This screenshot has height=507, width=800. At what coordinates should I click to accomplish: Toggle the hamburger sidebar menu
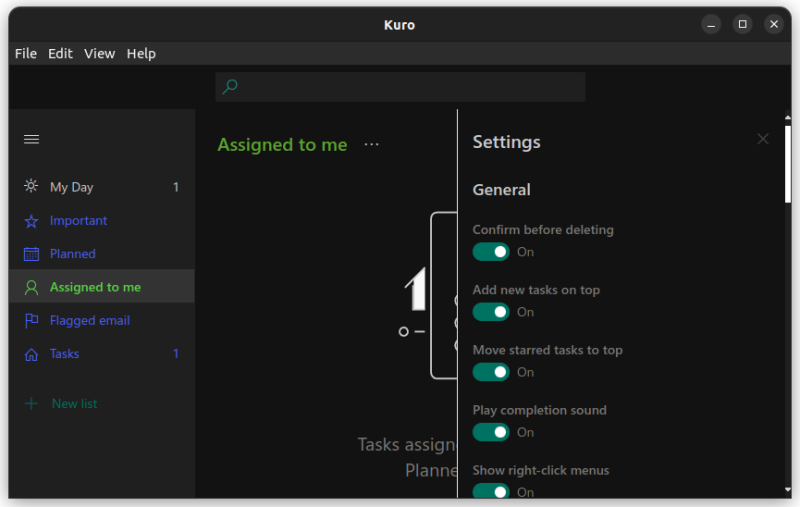pos(31,139)
